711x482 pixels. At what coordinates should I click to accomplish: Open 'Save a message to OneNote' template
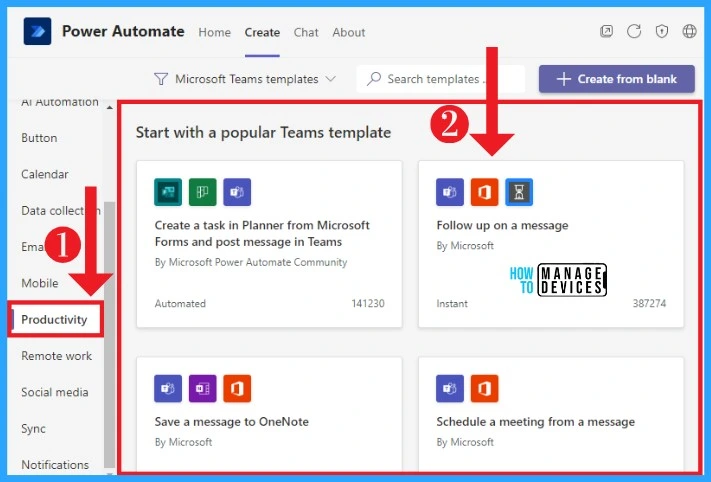tap(231, 422)
